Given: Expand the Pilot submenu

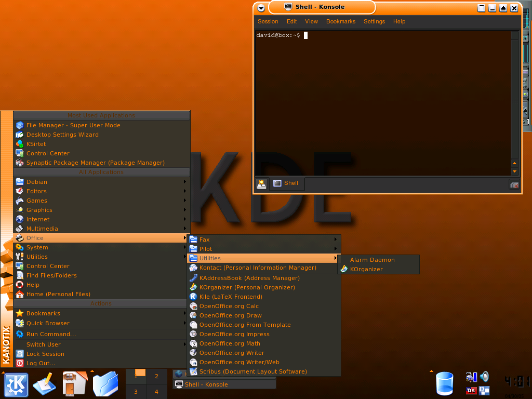Looking at the screenshot, I should click(x=263, y=249).
